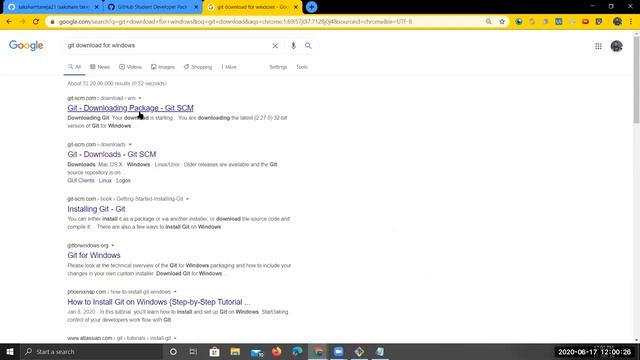Switch to News results
Viewport: 640px width, 360px height.
point(100,67)
